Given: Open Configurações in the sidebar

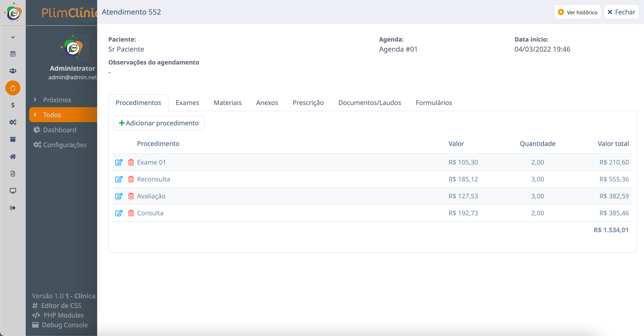Looking at the screenshot, I should tap(65, 145).
